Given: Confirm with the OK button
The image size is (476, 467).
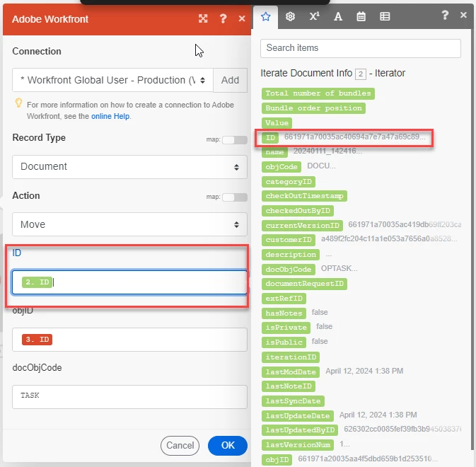Looking at the screenshot, I should 228,446.
